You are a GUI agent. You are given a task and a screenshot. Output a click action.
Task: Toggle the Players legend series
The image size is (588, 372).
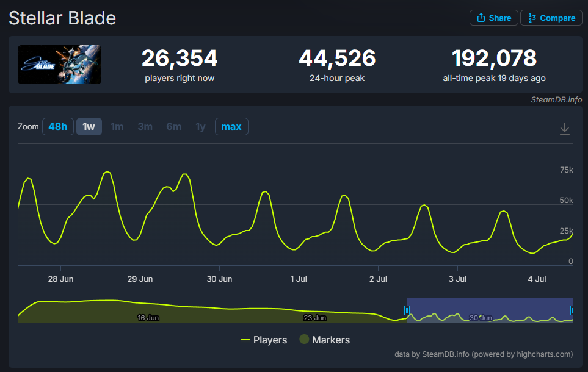click(264, 340)
